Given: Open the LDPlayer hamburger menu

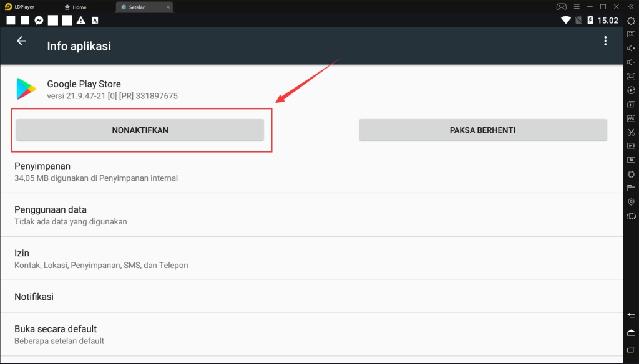Looking at the screenshot, I should [x=576, y=6].
